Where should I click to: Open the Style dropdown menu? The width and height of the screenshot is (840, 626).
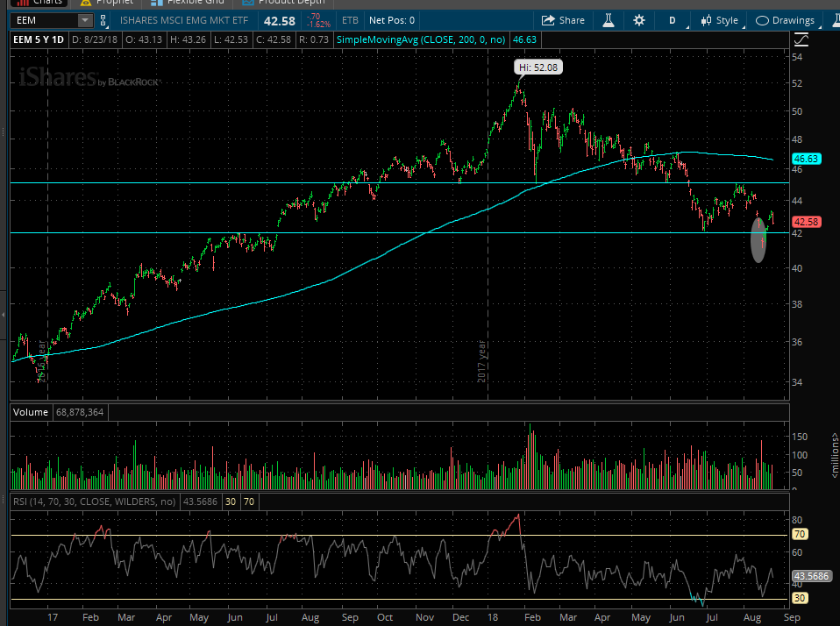[723, 20]
